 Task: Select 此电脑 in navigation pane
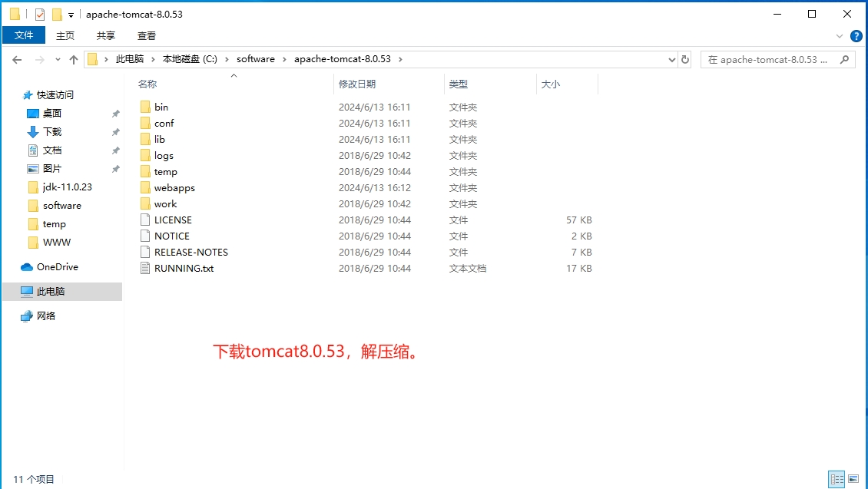tap(62, 292)
